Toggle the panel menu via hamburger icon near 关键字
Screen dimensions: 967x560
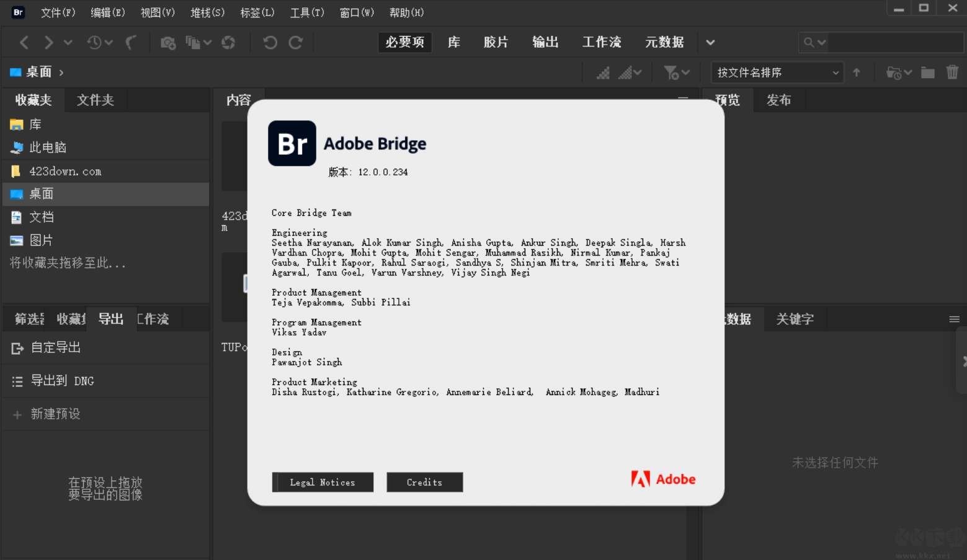[953, 319]
